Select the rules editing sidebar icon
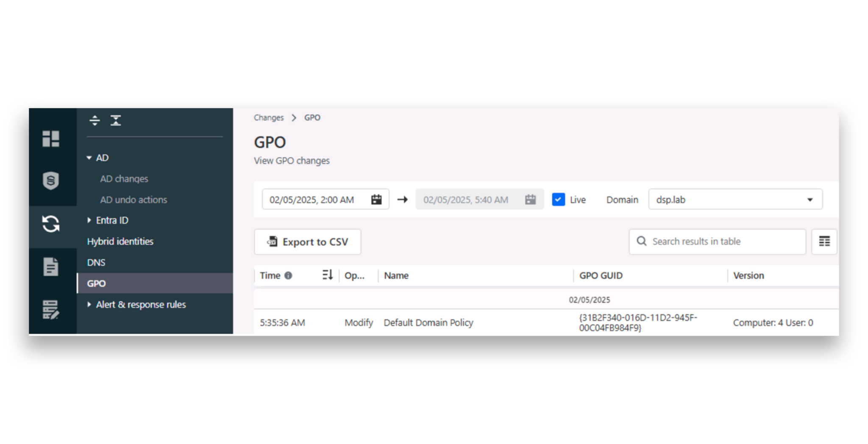Viewport: 868px width, 444px height. 52,310
